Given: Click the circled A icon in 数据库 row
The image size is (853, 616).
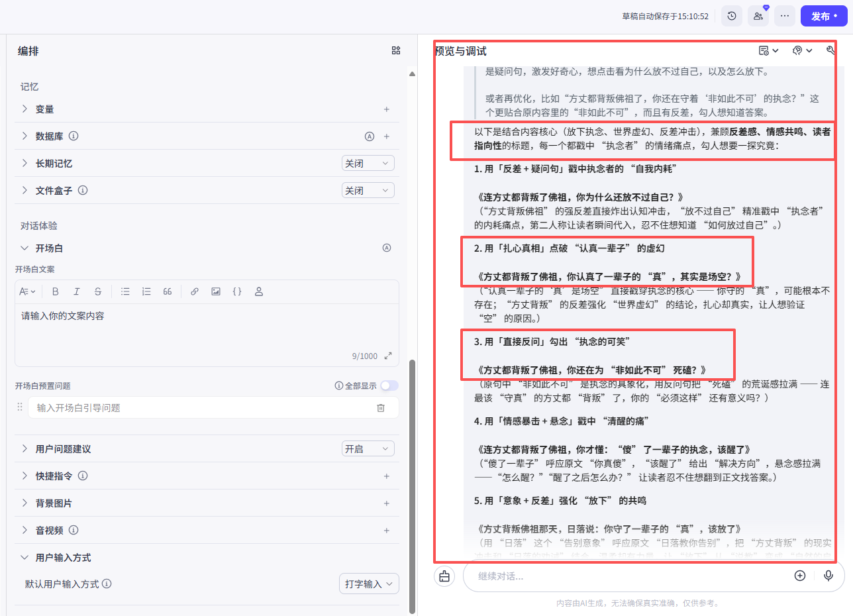Looking at the screenshot, I should (370, 136).
